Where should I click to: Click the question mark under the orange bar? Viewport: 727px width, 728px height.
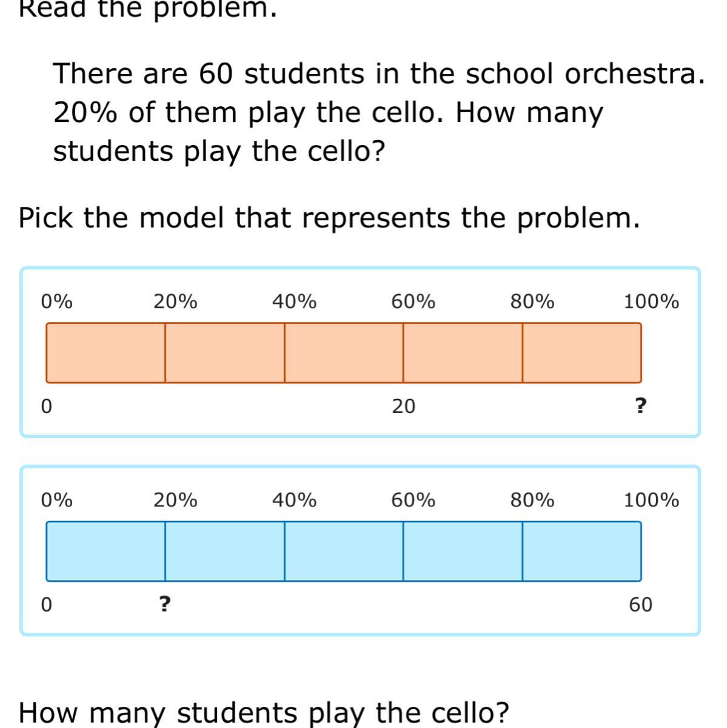[x=640, y=405]
